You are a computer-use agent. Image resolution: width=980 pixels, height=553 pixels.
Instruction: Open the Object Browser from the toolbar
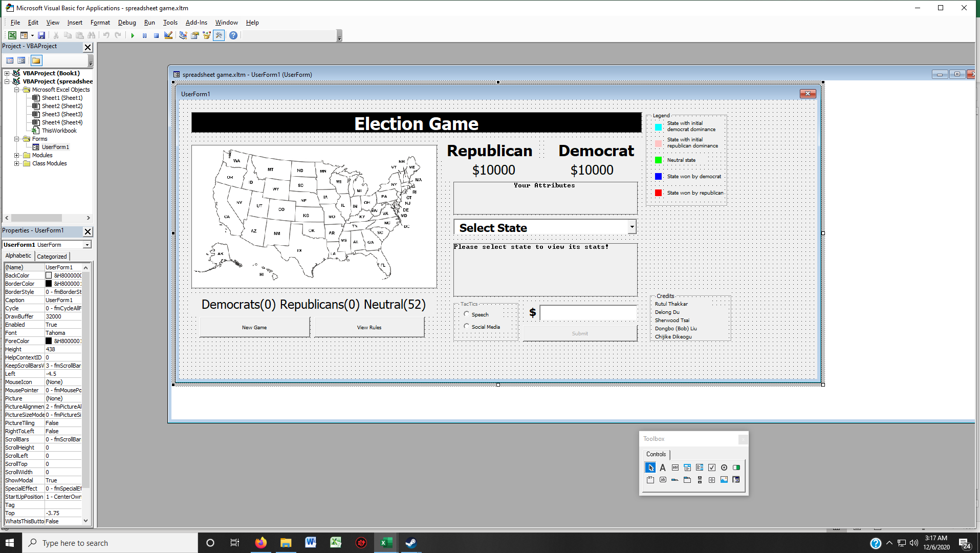pos(206,35)
